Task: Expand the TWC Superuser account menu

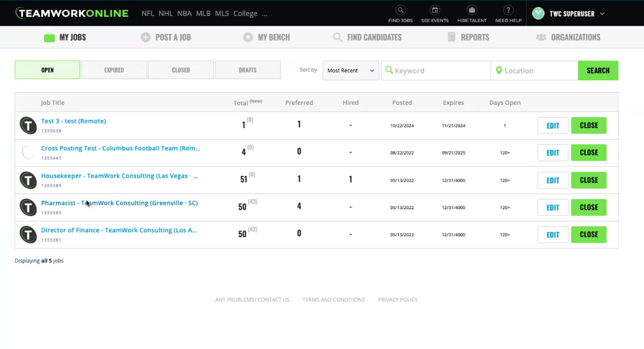Action: pyautogui.click(x=602, y=14)
